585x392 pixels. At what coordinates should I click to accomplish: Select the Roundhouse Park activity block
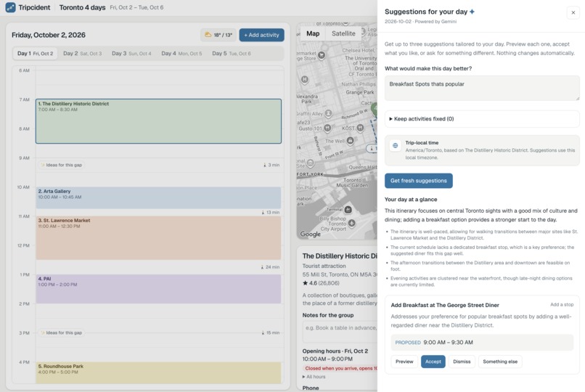(158, 372)
